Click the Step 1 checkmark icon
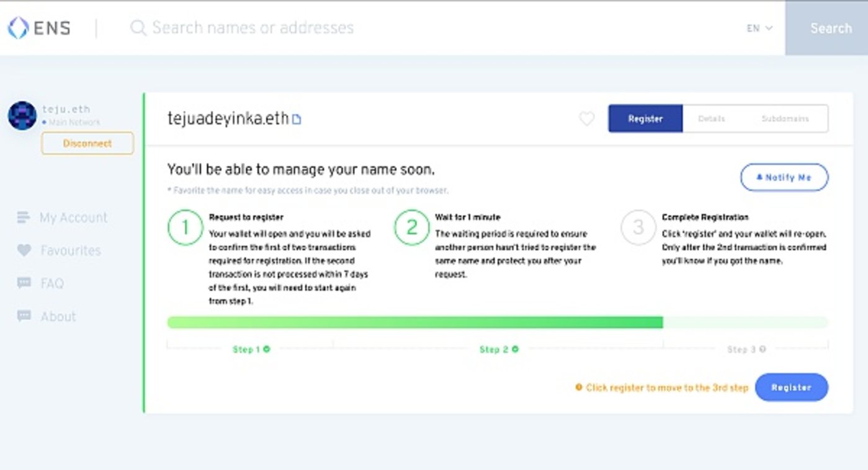The height and width of the screenshot is (470, 868). click(x=267, y=349)
